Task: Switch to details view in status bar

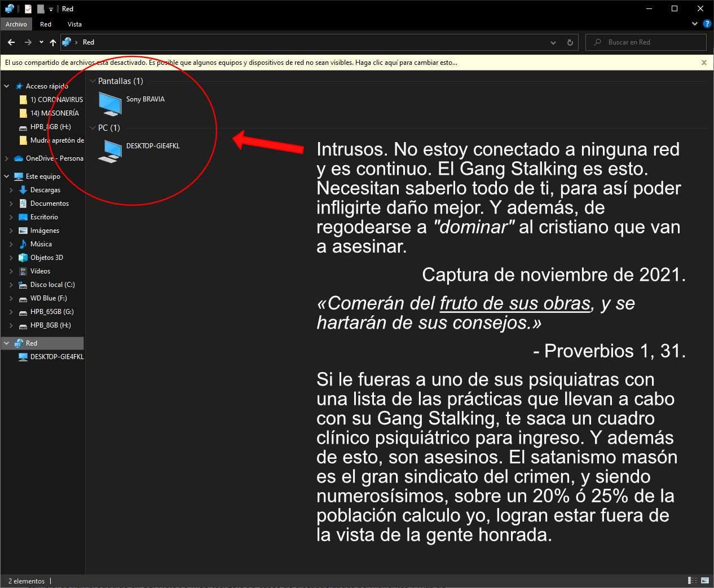Action: (692, 581)
